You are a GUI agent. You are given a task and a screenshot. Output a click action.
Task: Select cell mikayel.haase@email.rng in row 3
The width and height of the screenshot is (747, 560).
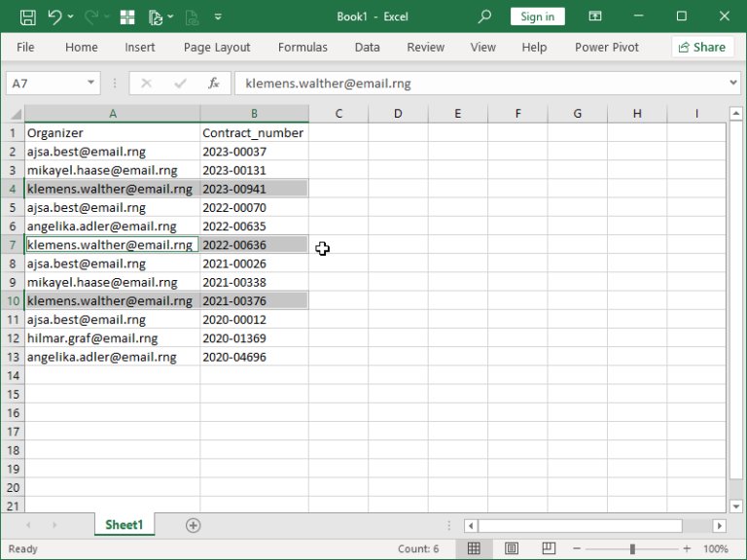point(113,170)
